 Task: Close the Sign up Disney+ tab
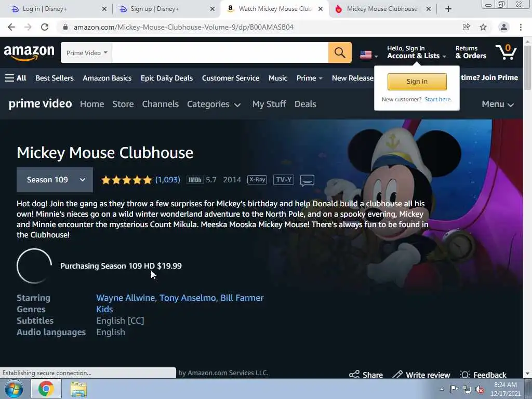[212, 9]
